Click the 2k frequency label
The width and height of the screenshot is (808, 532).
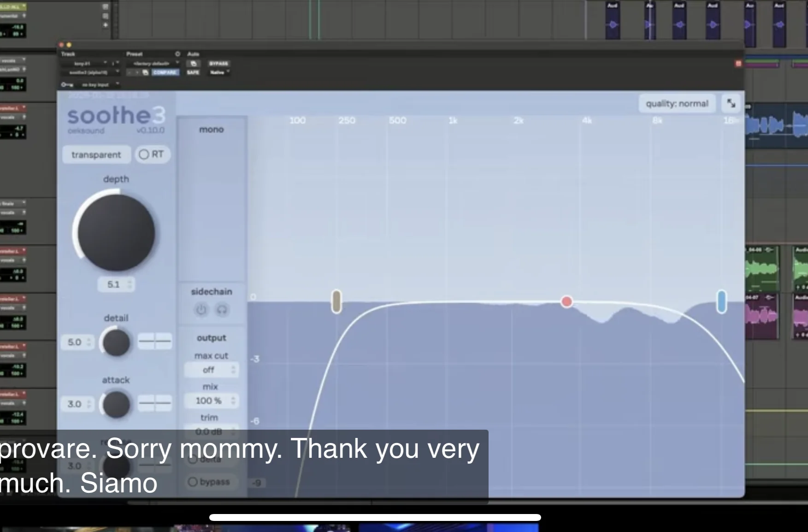(519, 120)
